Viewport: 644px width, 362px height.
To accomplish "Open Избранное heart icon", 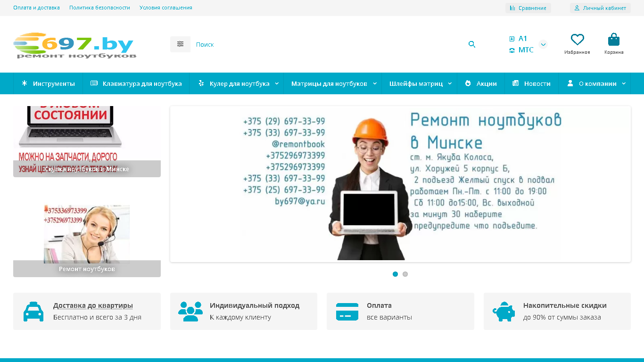I will (x=577, y=39).
